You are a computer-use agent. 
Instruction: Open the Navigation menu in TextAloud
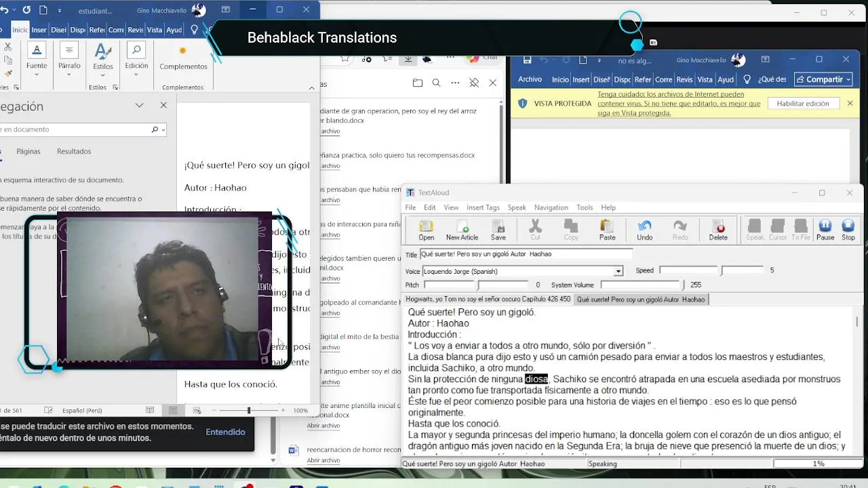(x=551, y=207)
